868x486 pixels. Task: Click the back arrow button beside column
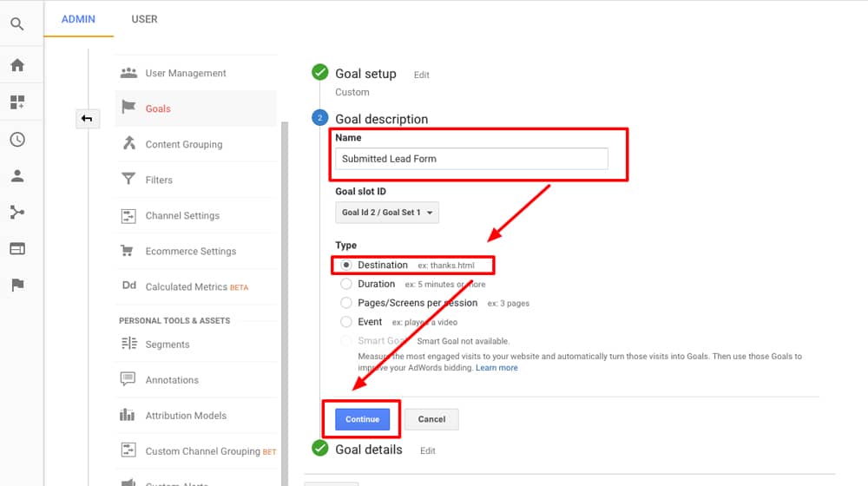(x=87, y=118)
